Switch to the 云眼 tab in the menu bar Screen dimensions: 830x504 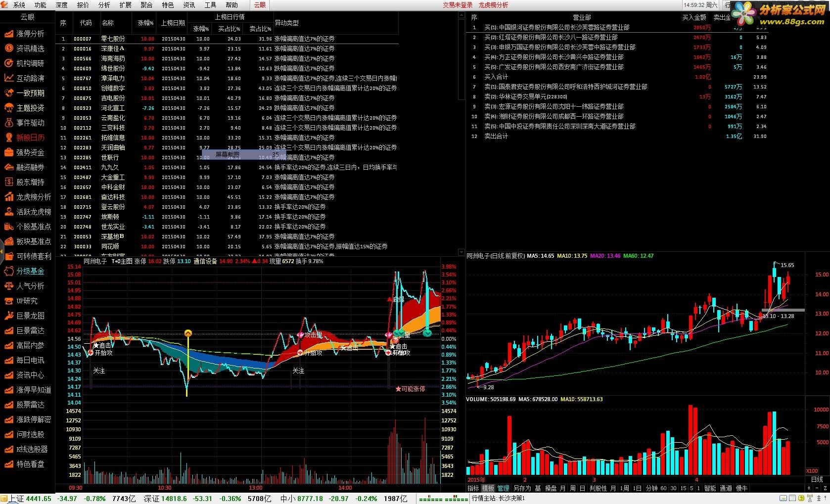[x=260, y=5]
